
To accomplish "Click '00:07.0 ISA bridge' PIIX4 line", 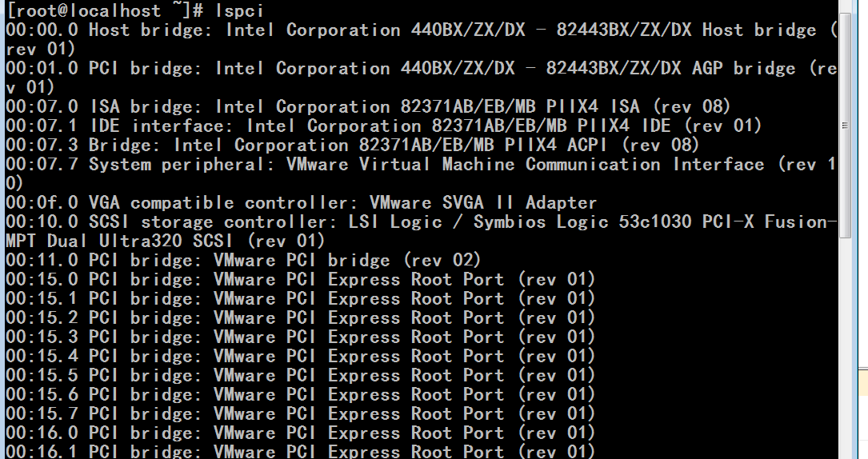I will tap(368, 106).
